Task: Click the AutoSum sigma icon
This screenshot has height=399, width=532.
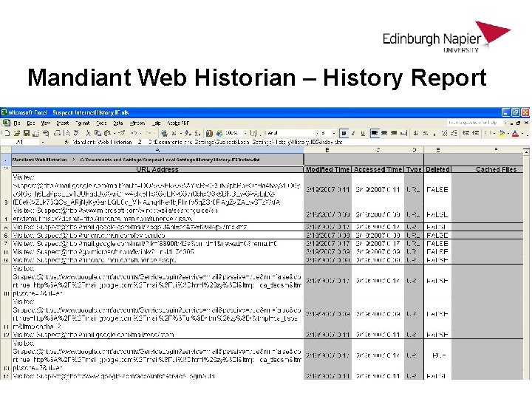Action: click(x=174, y=133)
